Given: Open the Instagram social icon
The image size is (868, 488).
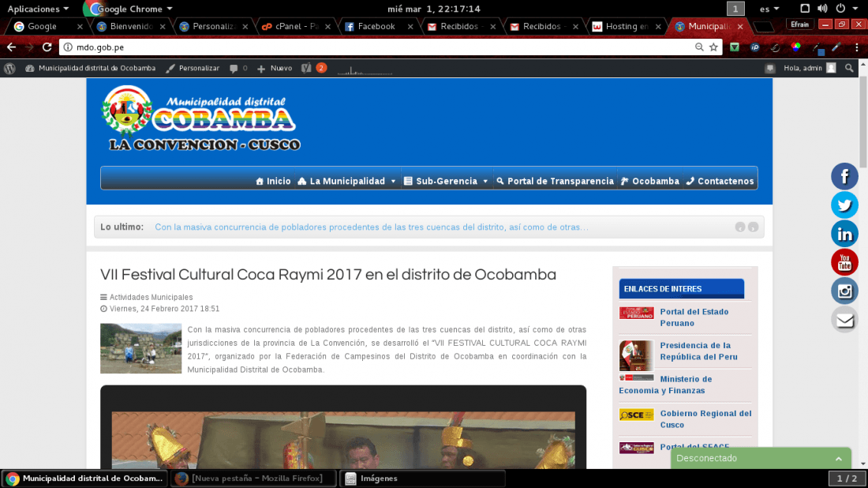Looking at the screenshot, I should 844,291.
